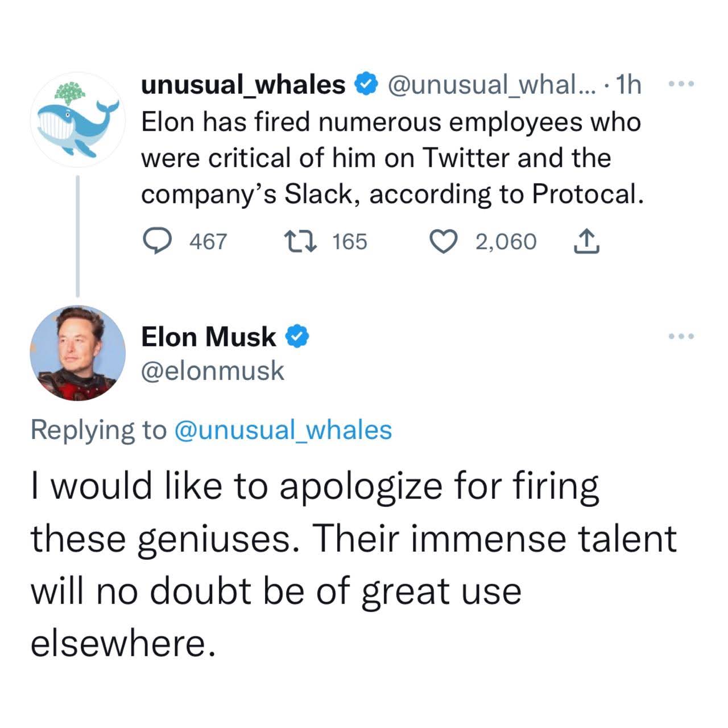The height and width of the screenshot is (728, 728).
Task: Open Elon Musk's profile photo
Action: [x=78, y=353]
